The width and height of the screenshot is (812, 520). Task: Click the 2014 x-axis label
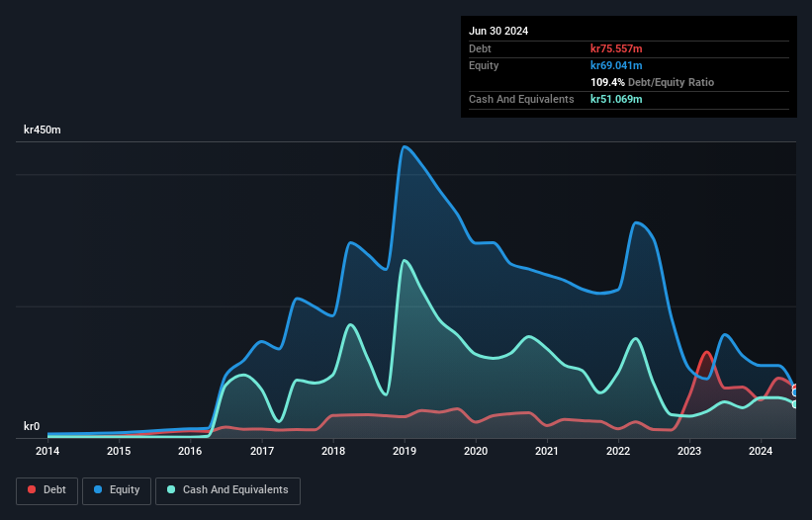[47, 451]
